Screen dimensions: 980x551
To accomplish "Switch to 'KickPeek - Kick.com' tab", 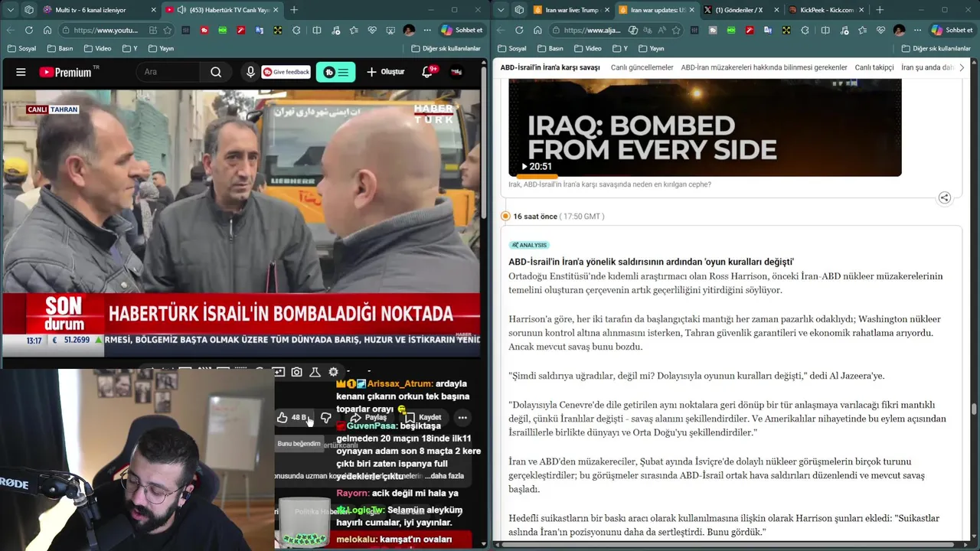I will (x=827, y=10).
